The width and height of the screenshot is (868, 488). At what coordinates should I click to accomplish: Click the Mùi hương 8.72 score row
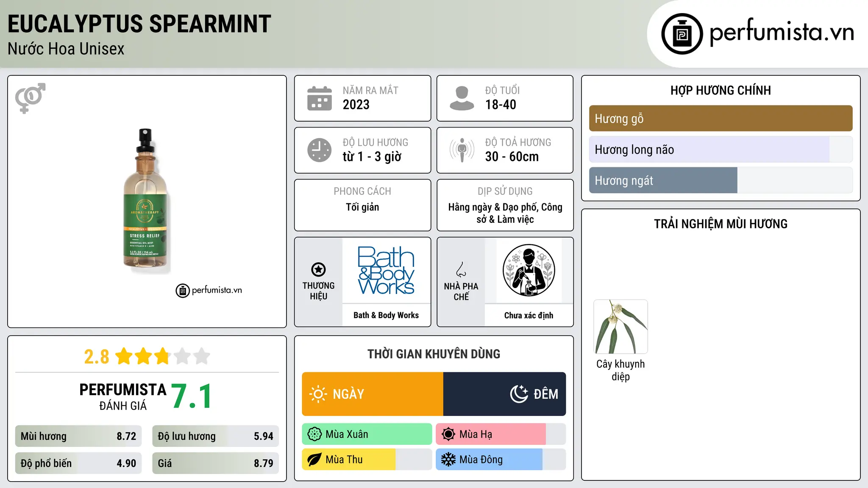(78, 436)
